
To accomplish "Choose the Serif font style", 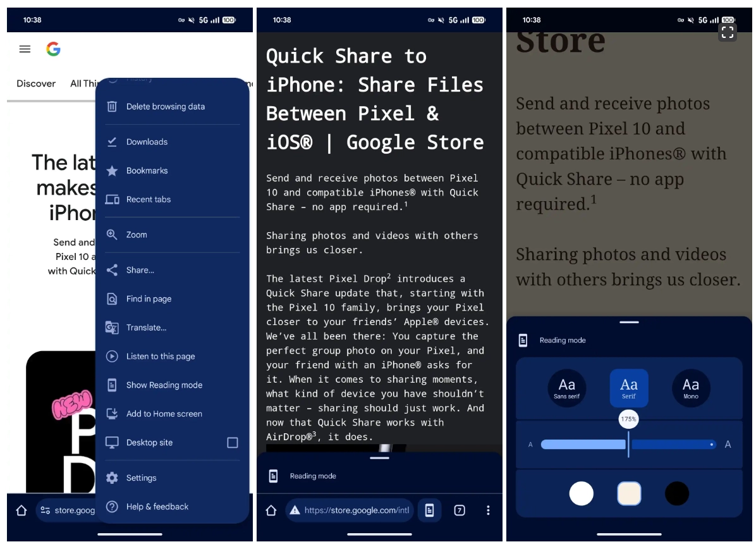I will coord(629,388).
